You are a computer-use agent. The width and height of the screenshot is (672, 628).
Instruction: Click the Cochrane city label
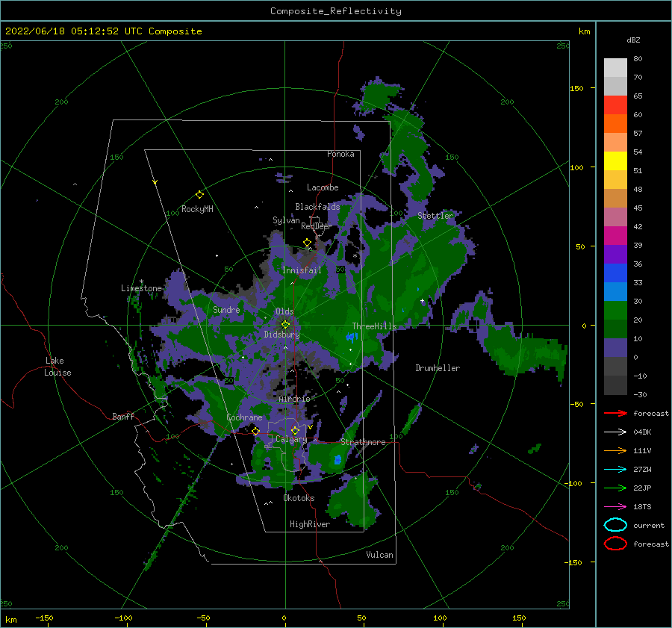tap(244, 417)
